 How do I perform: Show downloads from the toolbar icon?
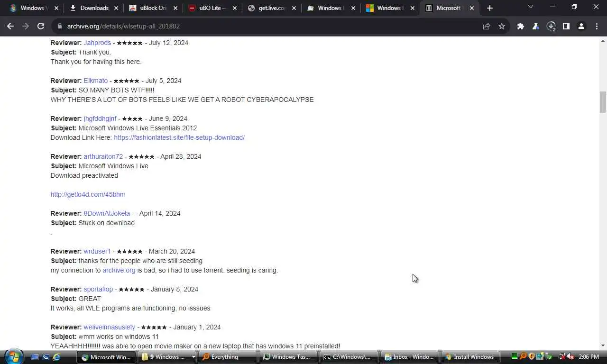point(551,26)
